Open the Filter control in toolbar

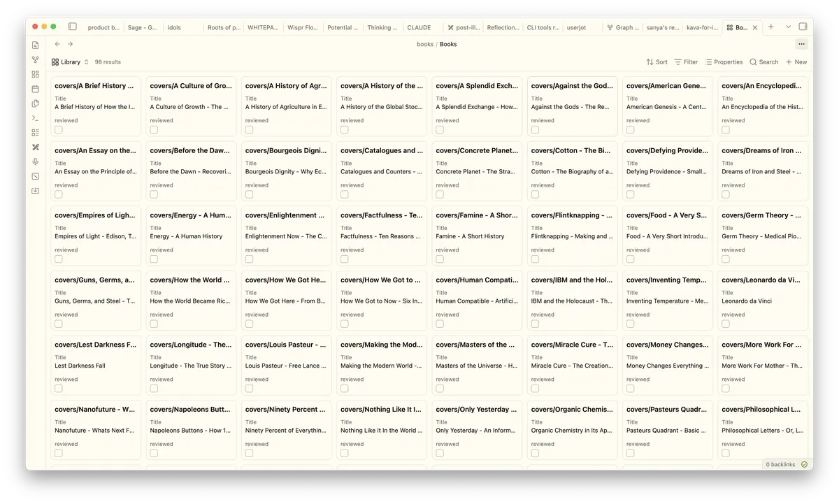686,62
